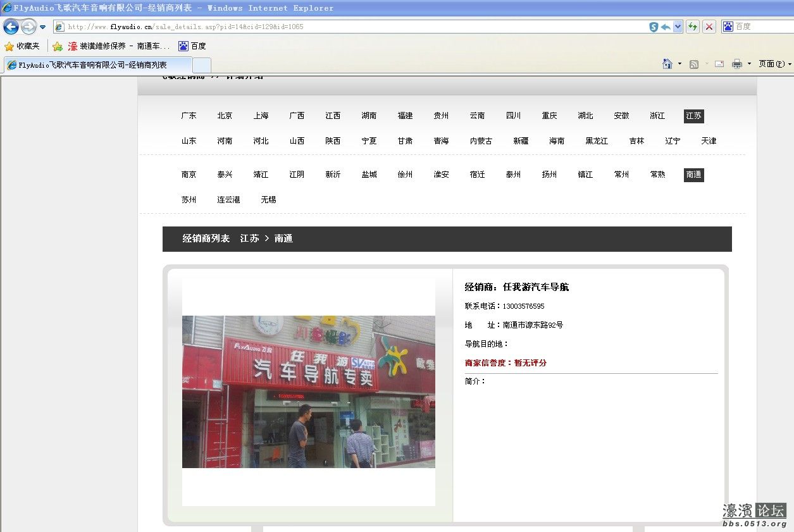Screen dimensions: 794x532
Task: Select the FlyAudio 经销商列表 browser tab
Action: pyautogui.click(x=95, y=65)
